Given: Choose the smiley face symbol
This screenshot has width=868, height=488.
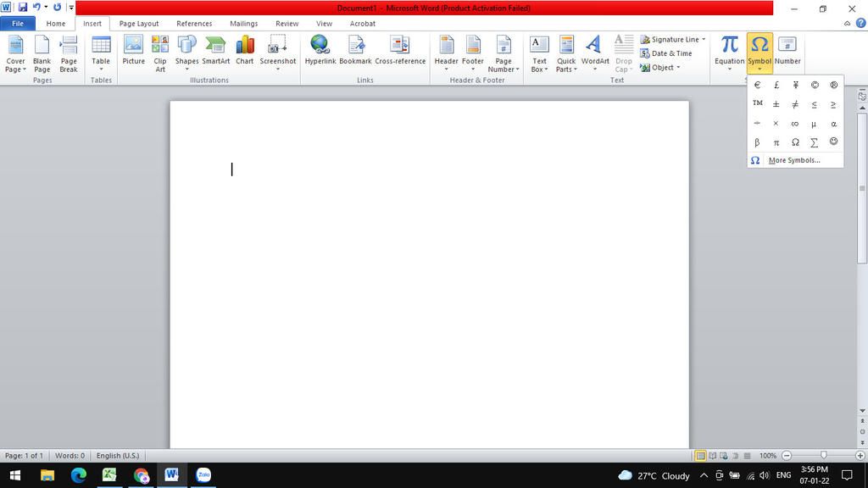Looking at the screenshot, I should [834, 142].
